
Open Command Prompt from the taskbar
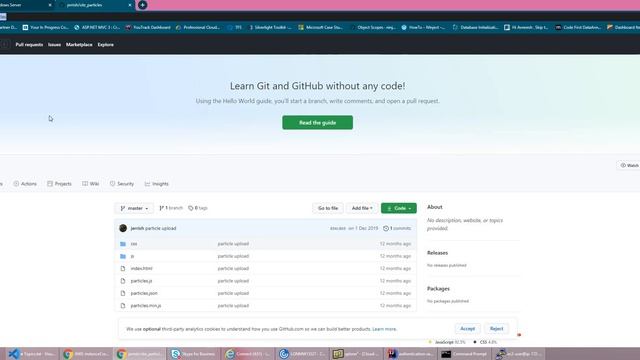click(x=464, y=354)
